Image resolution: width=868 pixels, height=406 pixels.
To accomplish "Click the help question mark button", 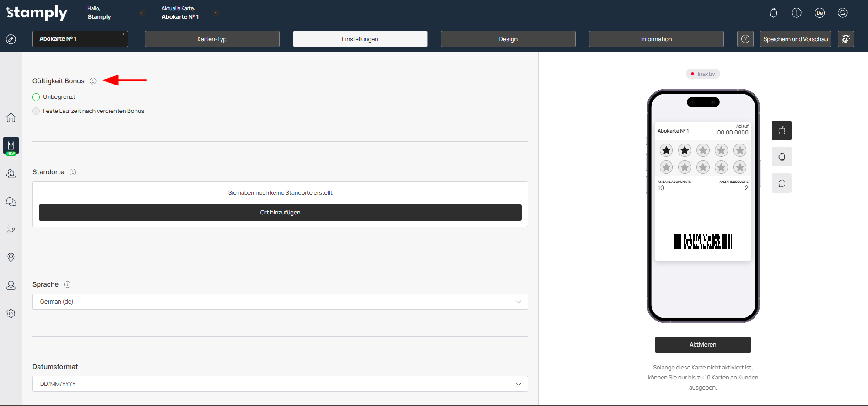I will (x=745, y=39).
